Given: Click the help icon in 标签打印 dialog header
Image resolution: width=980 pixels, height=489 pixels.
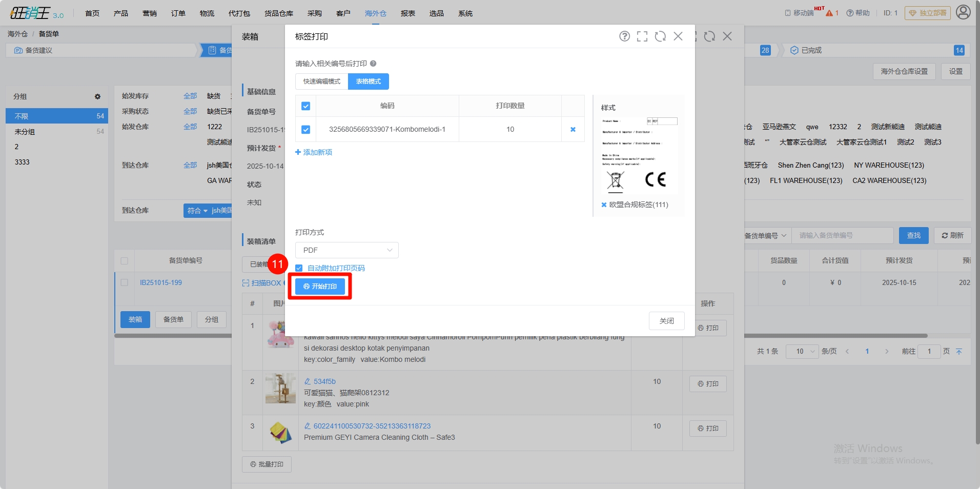Looking at the screenshot, I should [624, 36].
